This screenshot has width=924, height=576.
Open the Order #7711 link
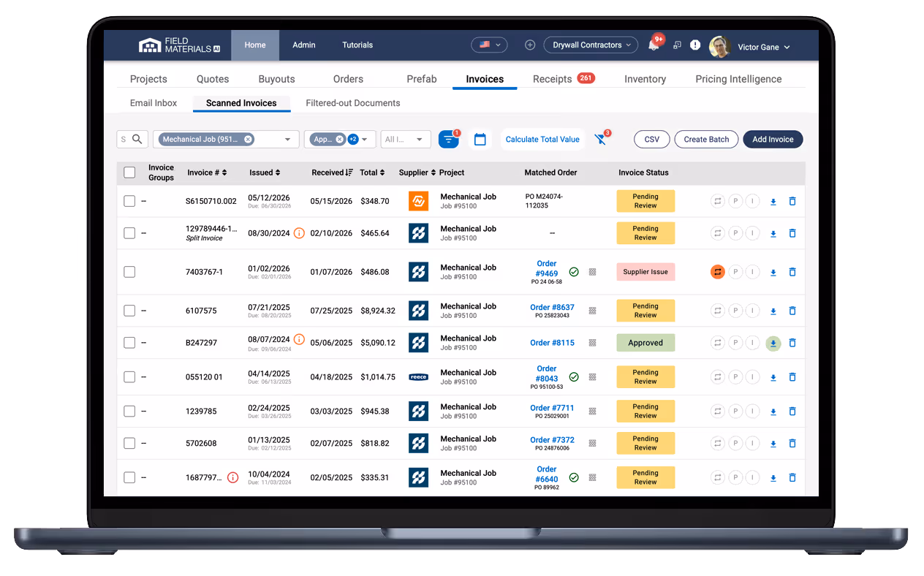tap(552, 408)
